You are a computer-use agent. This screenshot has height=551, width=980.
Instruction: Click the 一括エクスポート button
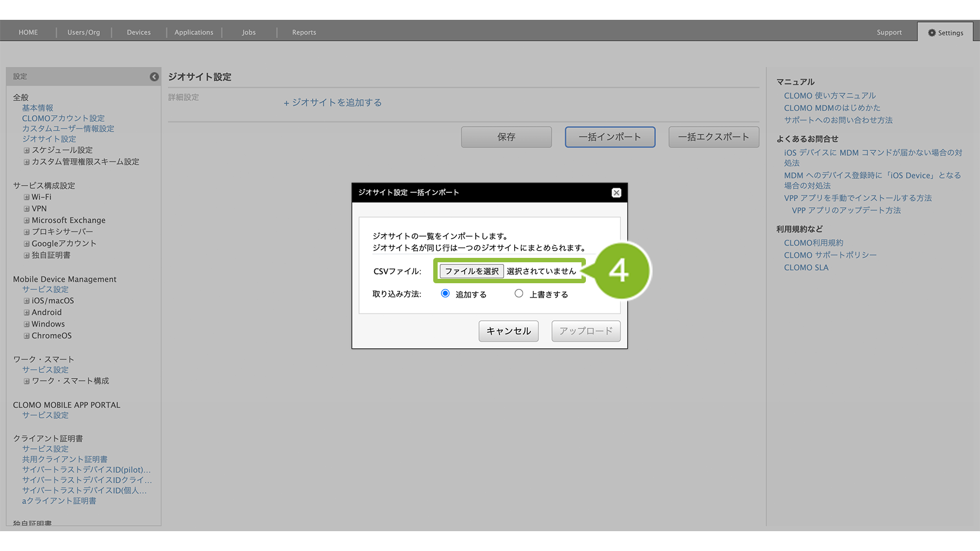click(713, 137)
